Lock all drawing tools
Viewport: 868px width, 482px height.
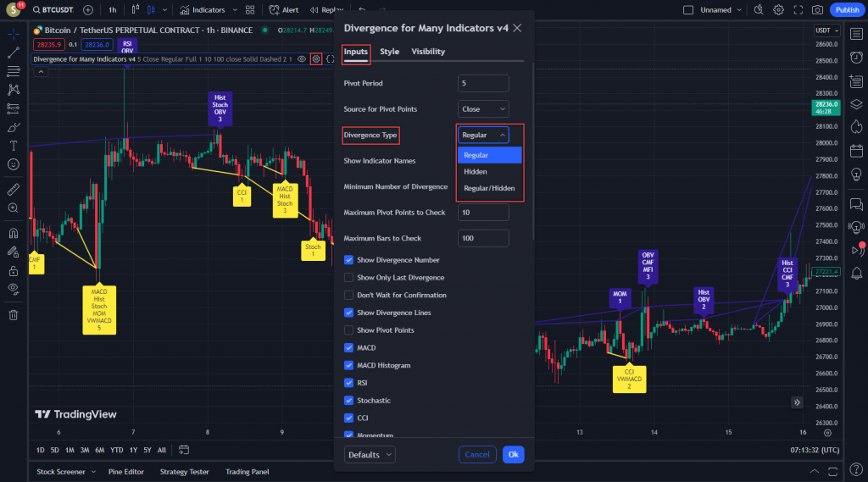[x=14, y=270]
